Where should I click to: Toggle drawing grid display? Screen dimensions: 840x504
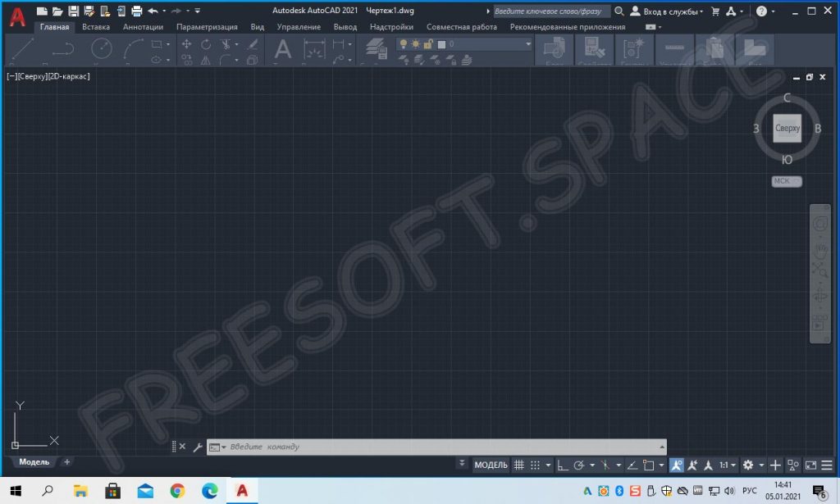pos(518,465)
